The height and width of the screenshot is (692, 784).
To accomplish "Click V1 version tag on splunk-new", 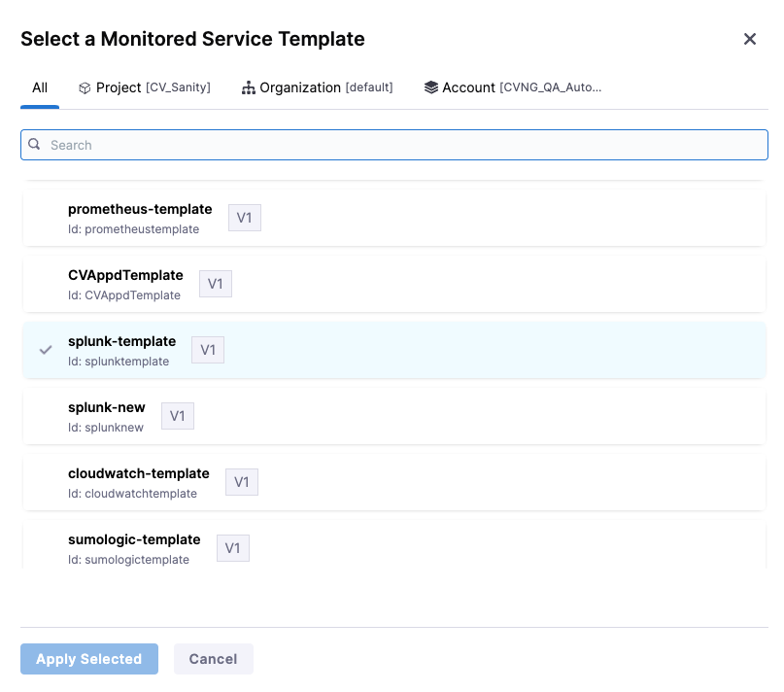I will click(178, 416).
